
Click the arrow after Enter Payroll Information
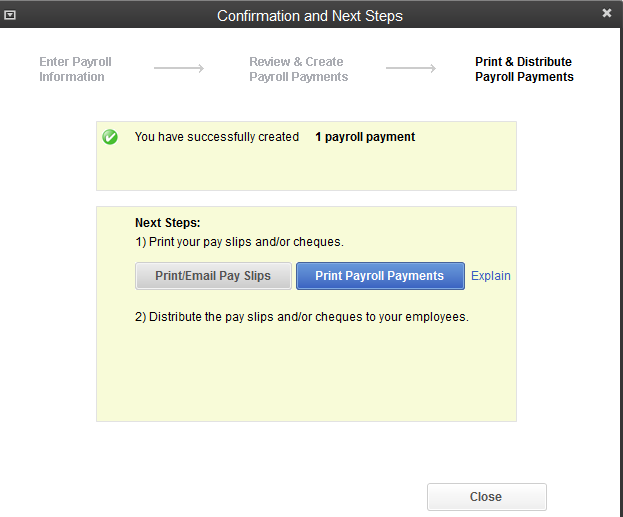pyautogui.click(x=179, y=69)
